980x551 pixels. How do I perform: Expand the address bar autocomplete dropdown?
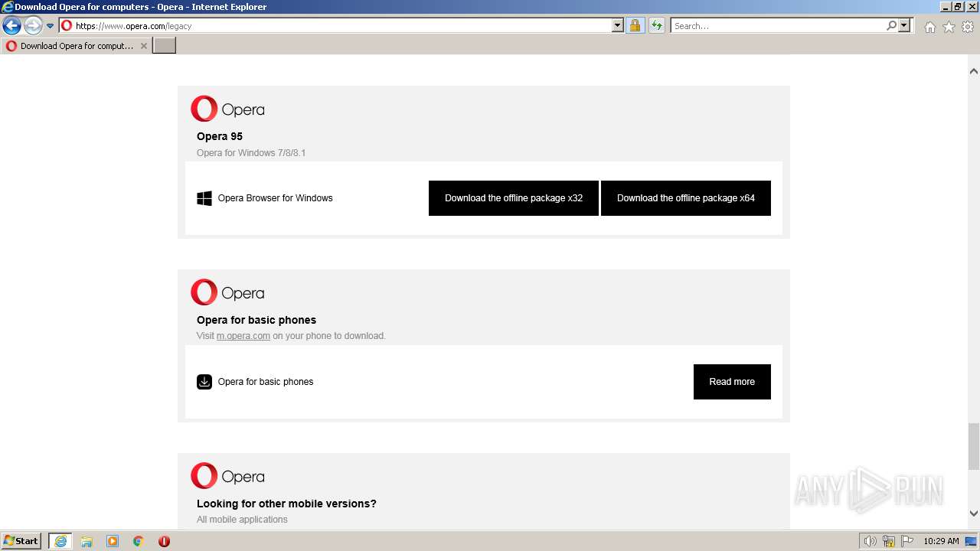click(x=618, y=26)
